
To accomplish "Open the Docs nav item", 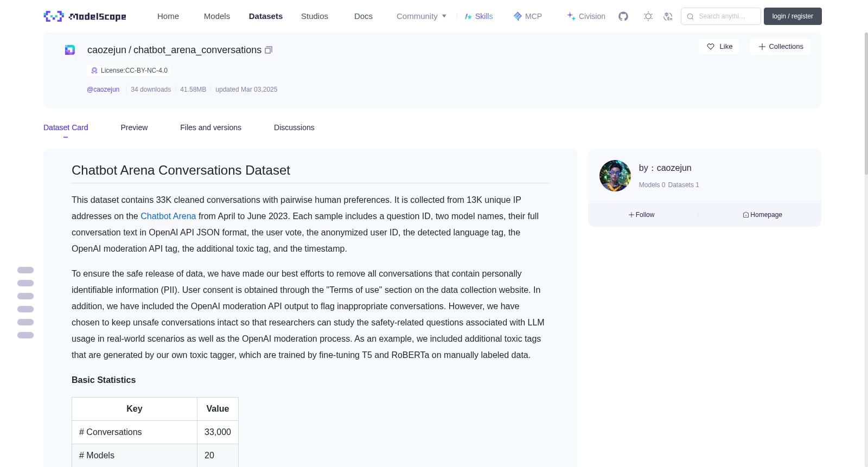I will [363, 16].
